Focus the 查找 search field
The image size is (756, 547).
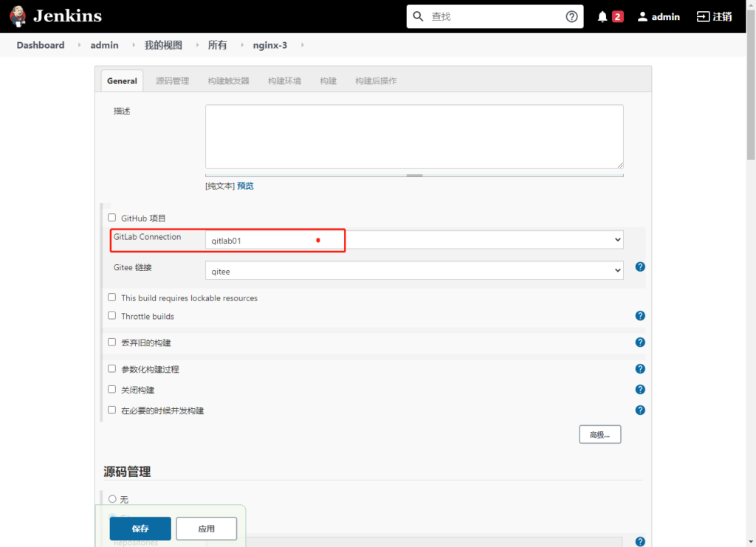(x=495, y=17)
